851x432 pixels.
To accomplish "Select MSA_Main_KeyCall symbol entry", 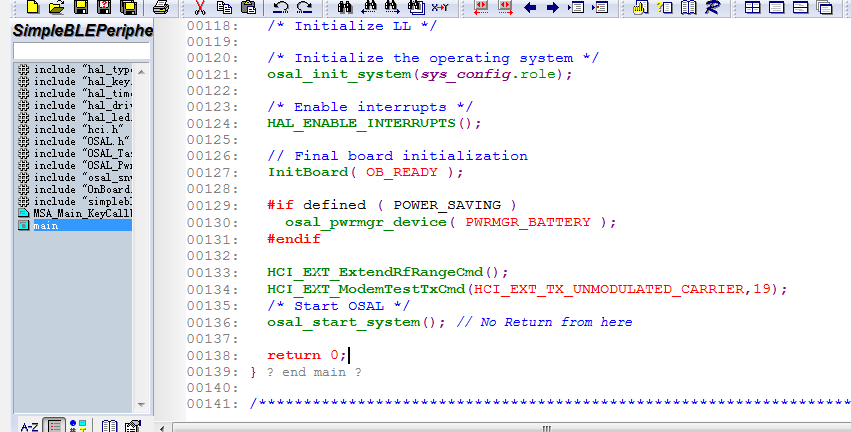I will point(73,213).
